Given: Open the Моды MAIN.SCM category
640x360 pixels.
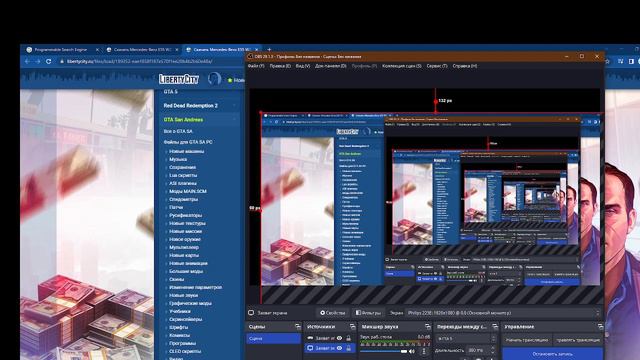Looking at the screenshot, I should (x=188, y=191).
